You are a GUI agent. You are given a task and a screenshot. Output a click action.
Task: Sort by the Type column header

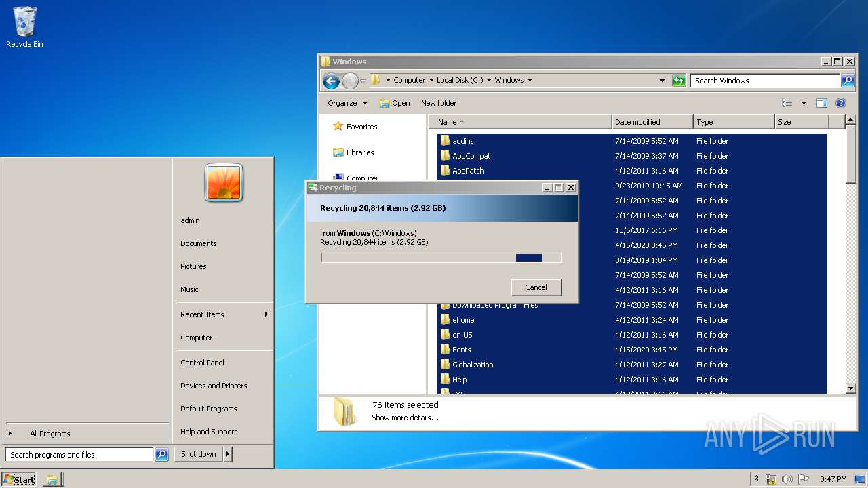[734, 122]
